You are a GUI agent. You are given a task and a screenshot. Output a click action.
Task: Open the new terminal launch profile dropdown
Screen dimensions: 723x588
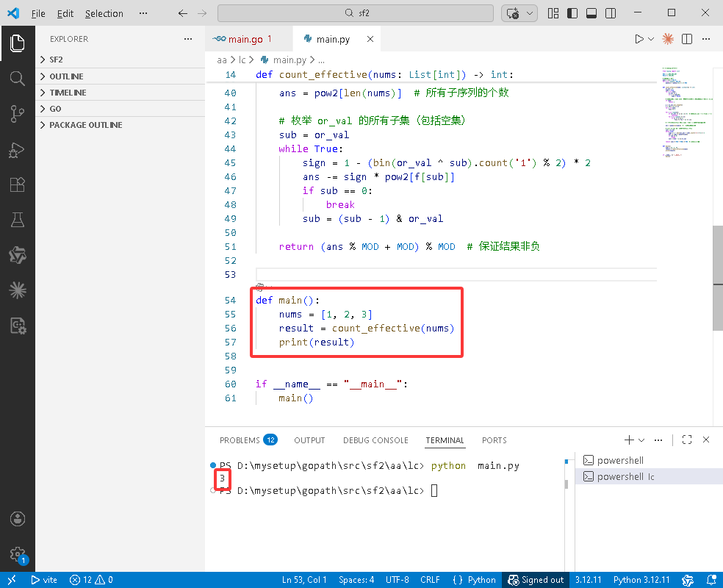pyautogui.click(x=641, y=440)
